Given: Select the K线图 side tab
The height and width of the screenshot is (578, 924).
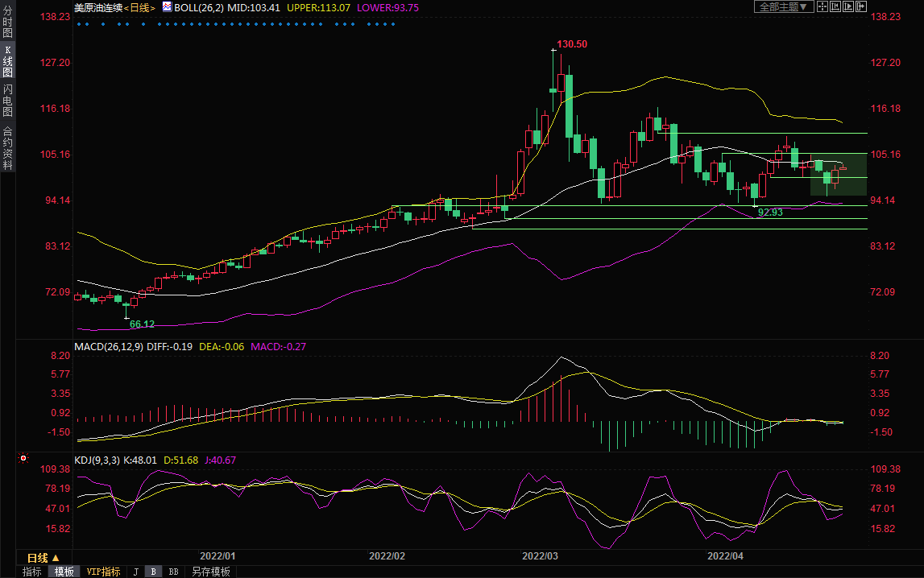Looking at the screenshot, I should (7, 66).
